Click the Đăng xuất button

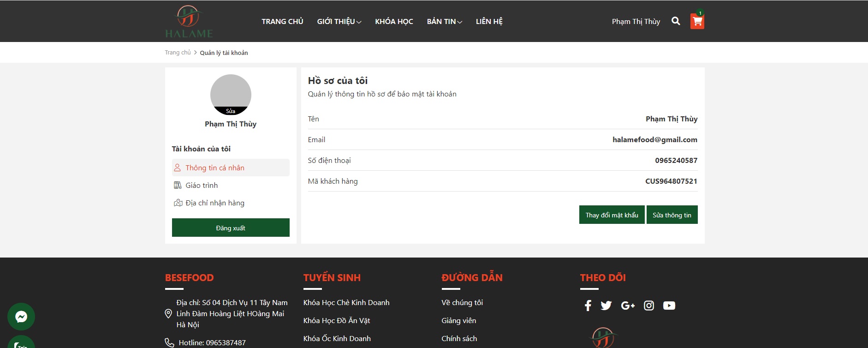click(231, 228)
